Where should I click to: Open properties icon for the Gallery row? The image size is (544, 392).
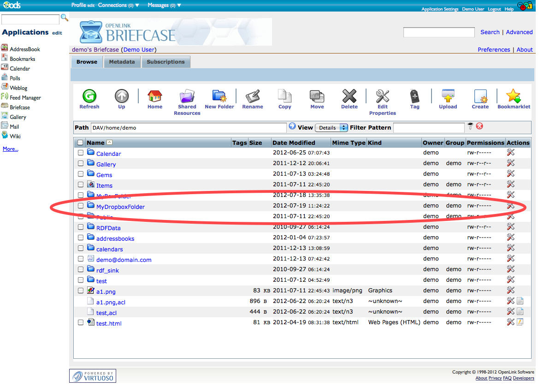tap(510, 163)
